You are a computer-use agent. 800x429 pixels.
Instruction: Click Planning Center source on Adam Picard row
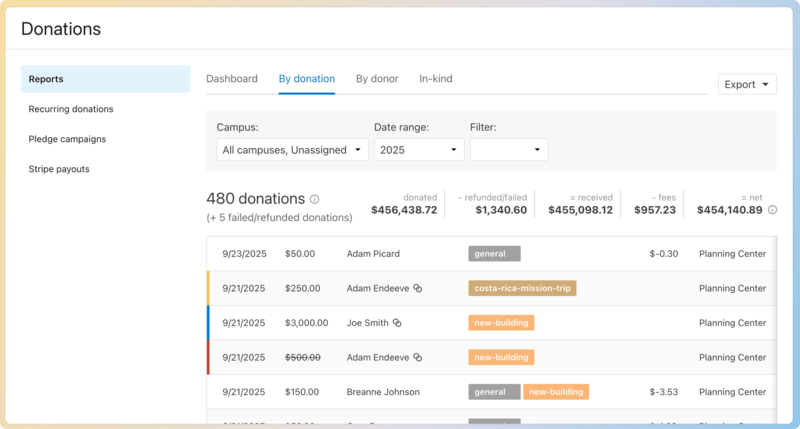[x=733, y=254]
